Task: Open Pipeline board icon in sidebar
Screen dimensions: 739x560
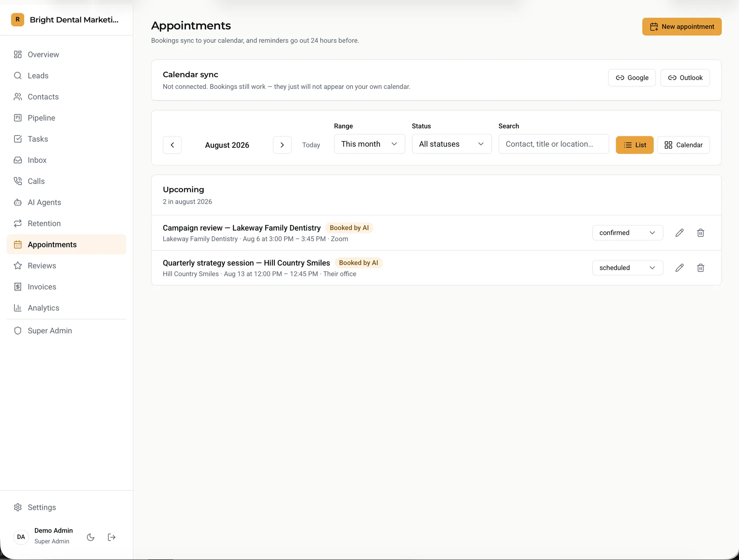Action: pos(18,118)
